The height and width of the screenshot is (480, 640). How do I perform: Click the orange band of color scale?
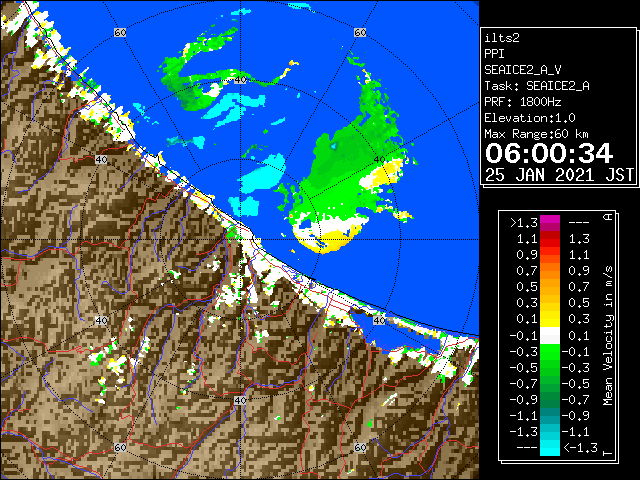pos(550,271)
